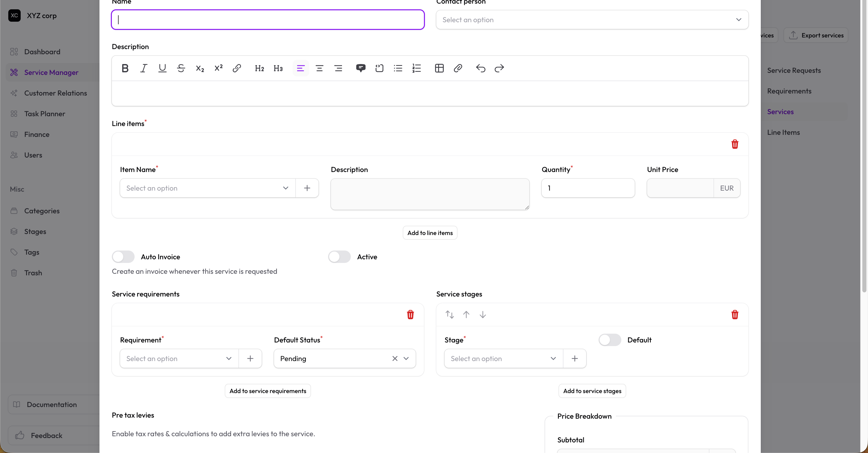
Task: Expand the Default Status dropdown
Action: (x=406, y=358)
